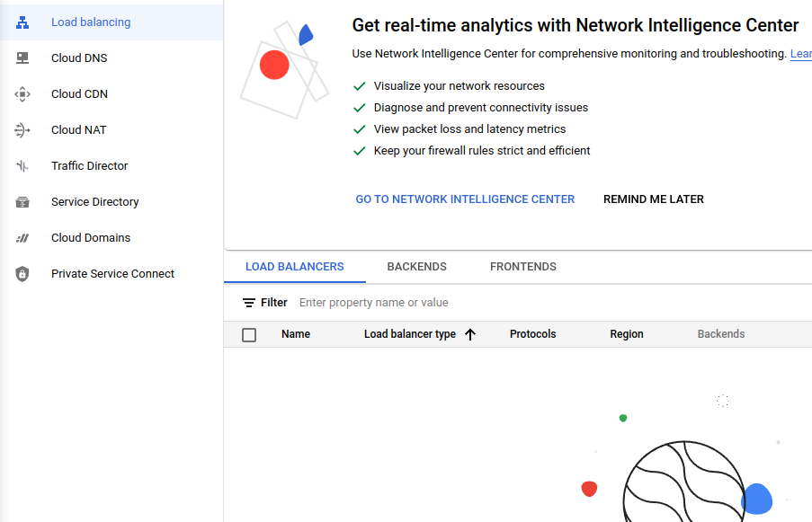Click the Filter lines icon
812x522 pixels.
point(249,303)
